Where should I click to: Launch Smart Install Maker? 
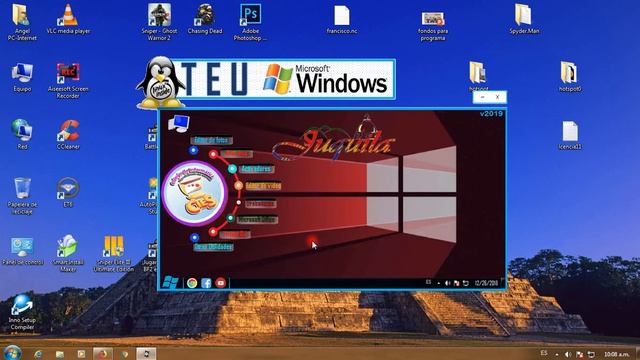pyautogui.click(x=68, y=253)
